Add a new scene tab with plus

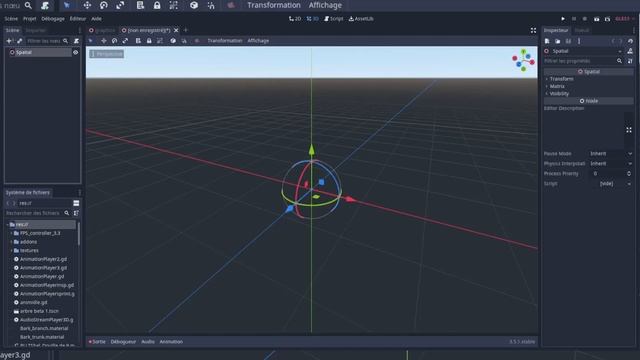pyautogui.click(x=186, y=30)
